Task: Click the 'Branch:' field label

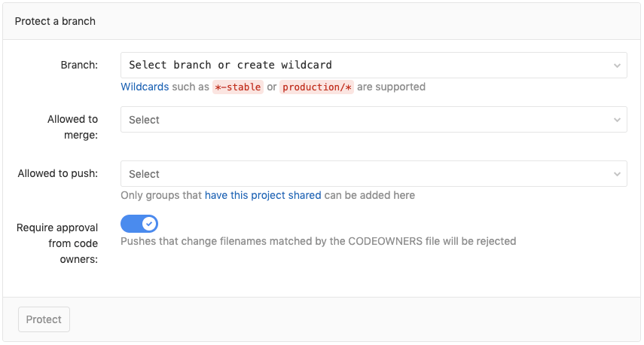Action: coord(79,65)
